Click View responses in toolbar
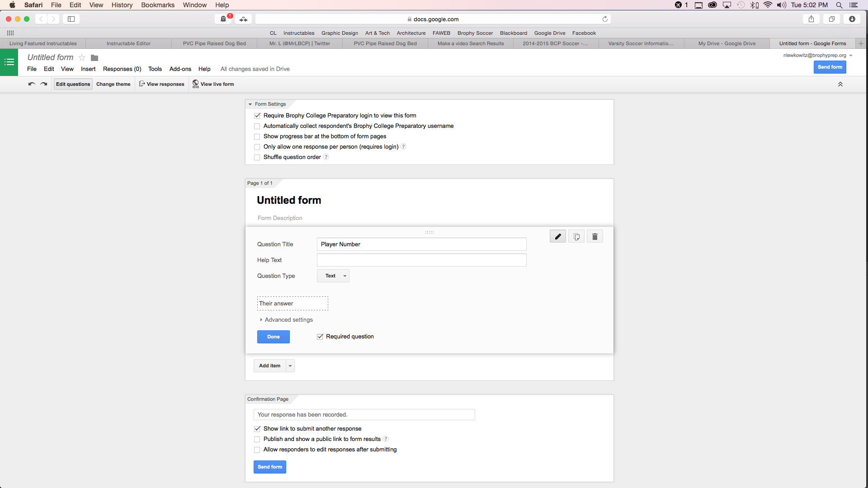The width and height of the screenshot is (868, 488). (162, 84)
